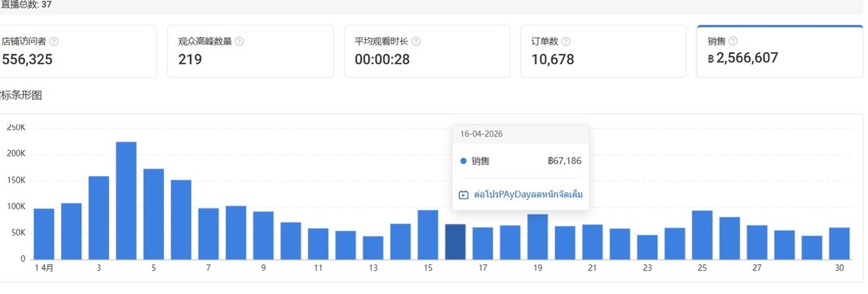Click the '30' x-axis date label

click(839, 268)
